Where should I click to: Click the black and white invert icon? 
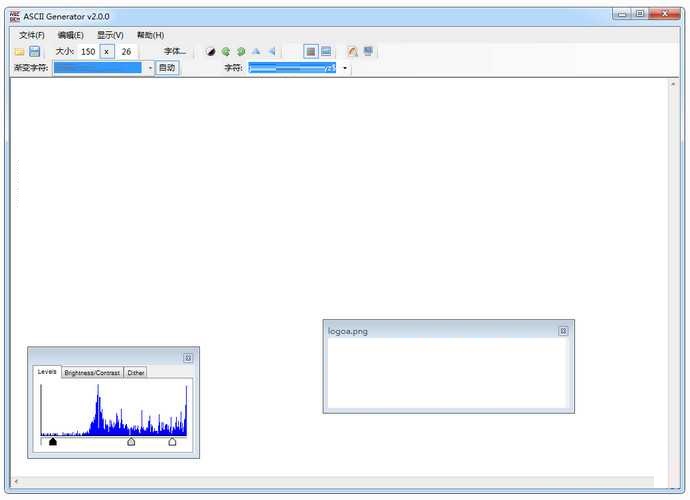tap(211, 52)
